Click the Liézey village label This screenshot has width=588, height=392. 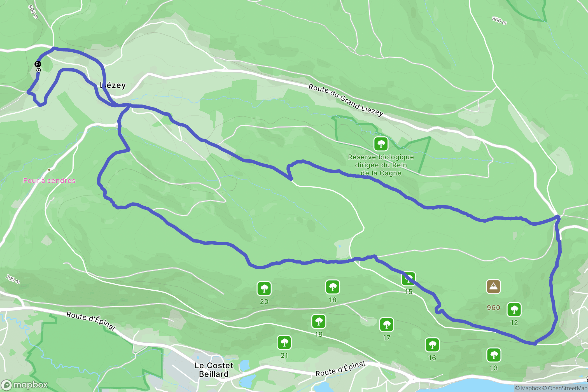(113, 85)
